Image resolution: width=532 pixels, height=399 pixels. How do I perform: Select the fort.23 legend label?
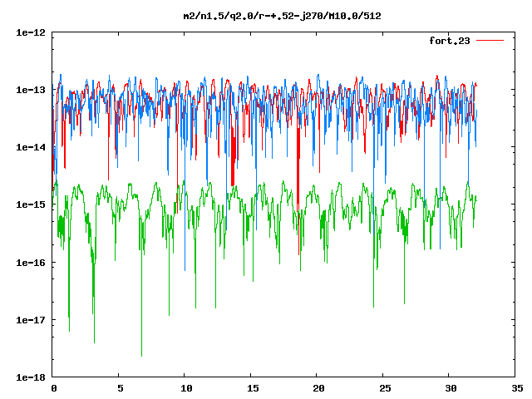coord(450,41)
